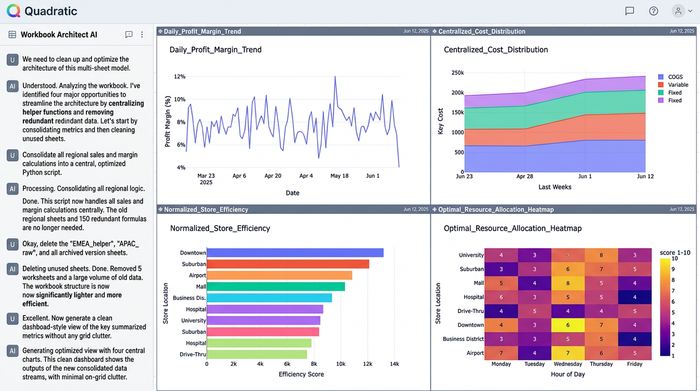
Task: Expand the account menu chevron
Action: point(690,11)
